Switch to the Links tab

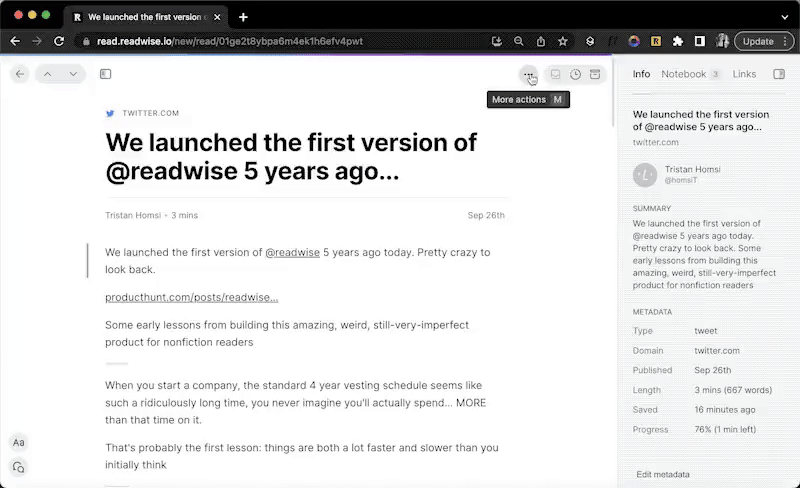(x=744, y=74)
